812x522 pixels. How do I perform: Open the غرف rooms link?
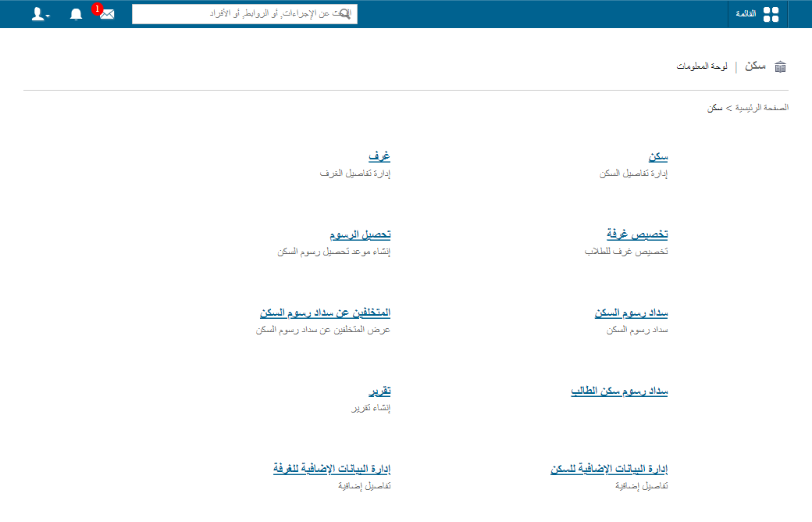click(379, 156)
